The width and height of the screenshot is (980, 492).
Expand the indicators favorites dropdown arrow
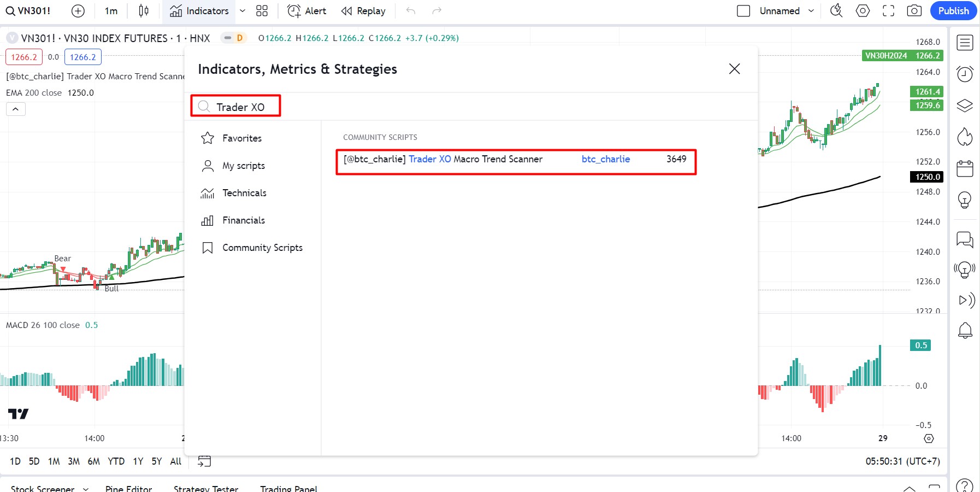[x=243, y=11]
